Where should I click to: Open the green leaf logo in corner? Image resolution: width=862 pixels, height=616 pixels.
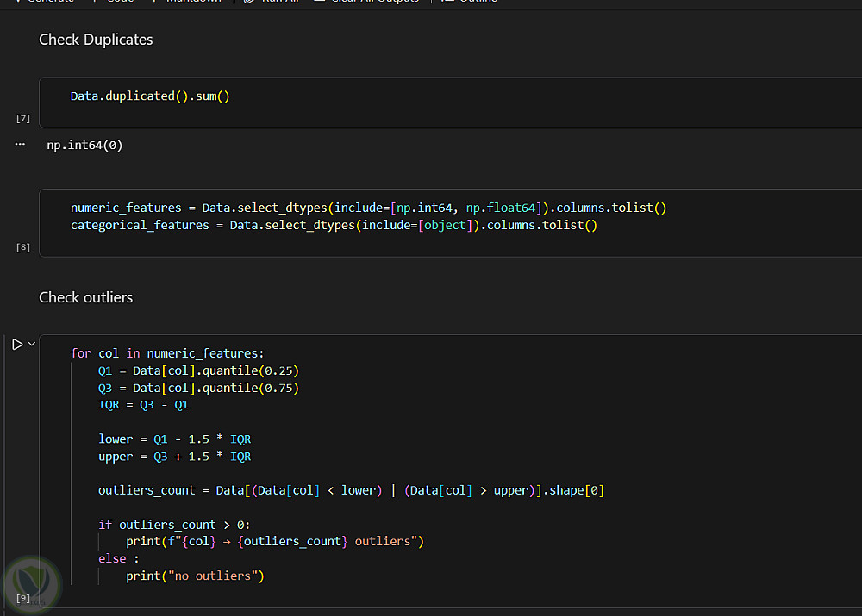31,584
